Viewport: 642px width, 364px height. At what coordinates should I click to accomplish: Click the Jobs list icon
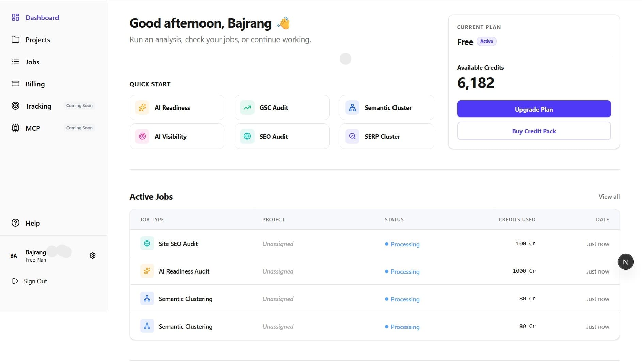(15, 62)
